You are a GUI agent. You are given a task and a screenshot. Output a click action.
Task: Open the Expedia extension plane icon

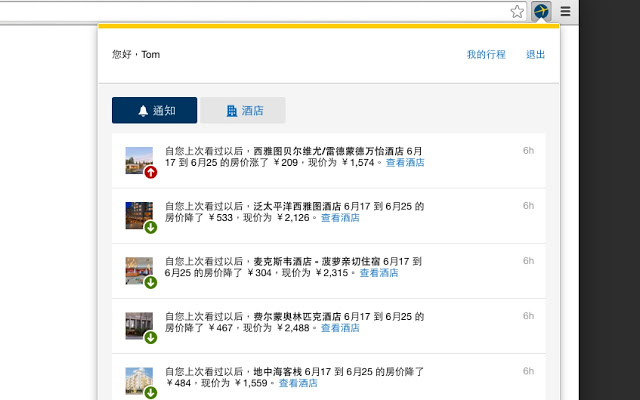pos(541,11)
